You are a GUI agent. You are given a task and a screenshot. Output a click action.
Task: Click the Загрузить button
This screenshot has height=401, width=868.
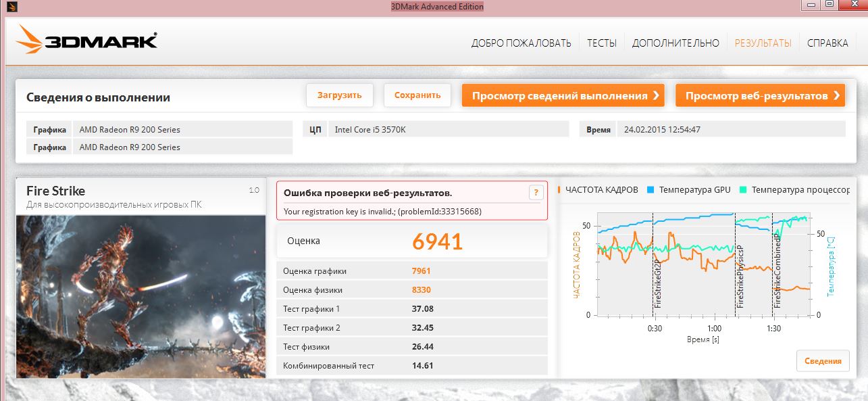pos(340,95)
